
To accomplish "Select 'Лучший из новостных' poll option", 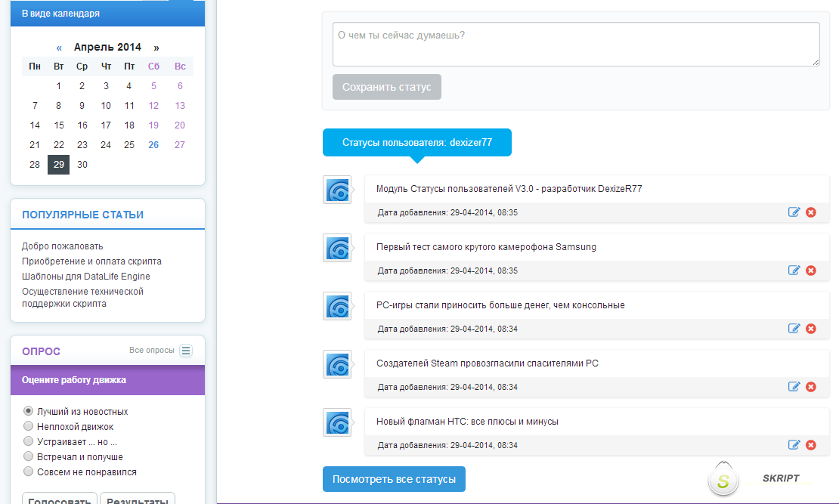I will click(x=29, y=411).
